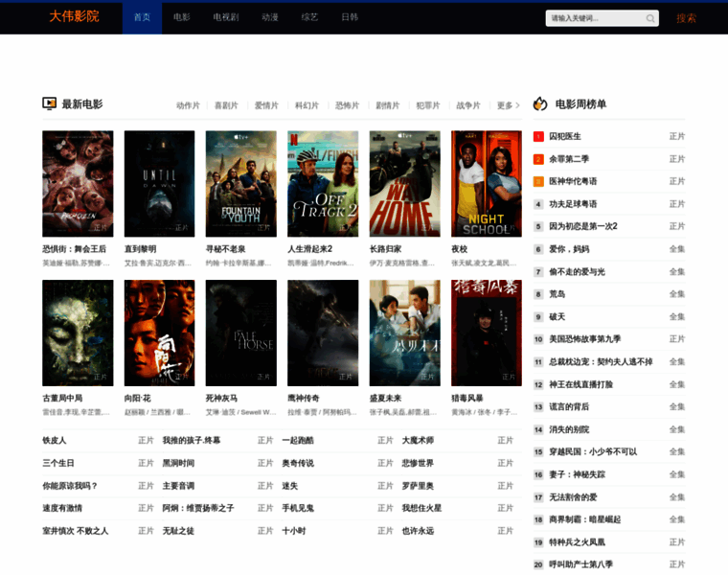
Task: Open 阿炯：维贾扬蒂之子 in the list
Action: coord(198,508)
